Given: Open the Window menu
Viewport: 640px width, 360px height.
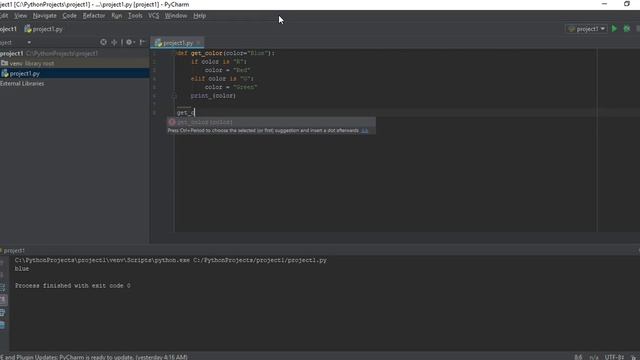Looking at the screenshot, I should (176, 16).
